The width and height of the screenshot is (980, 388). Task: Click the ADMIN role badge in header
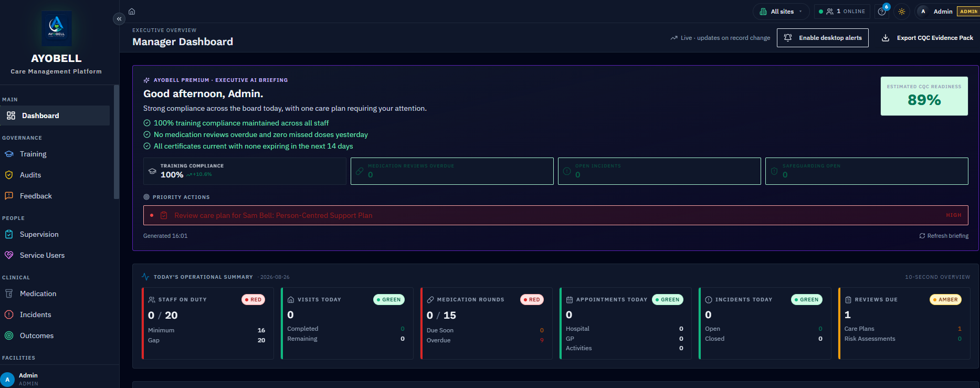point(968,12)
